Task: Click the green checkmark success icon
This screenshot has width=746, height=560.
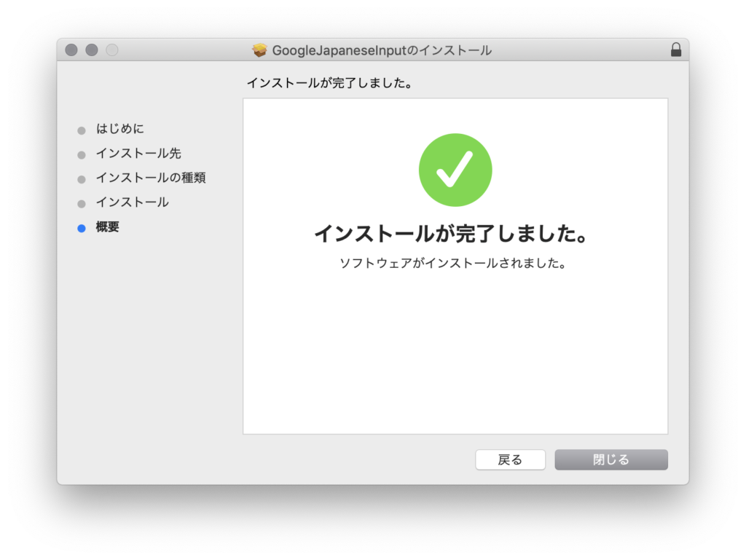Action: click(x=455, y=170)
